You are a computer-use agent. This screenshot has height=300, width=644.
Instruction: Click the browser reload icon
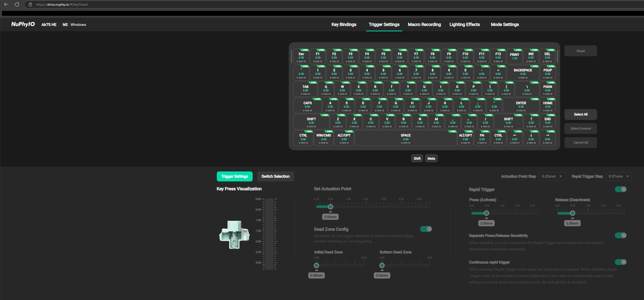click(17, 4)
